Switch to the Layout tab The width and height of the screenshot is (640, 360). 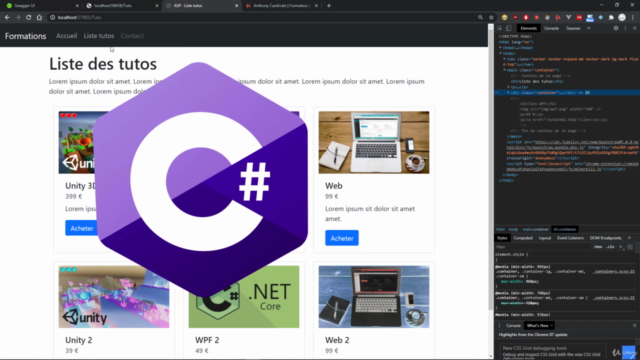click(x=545, y=238)
